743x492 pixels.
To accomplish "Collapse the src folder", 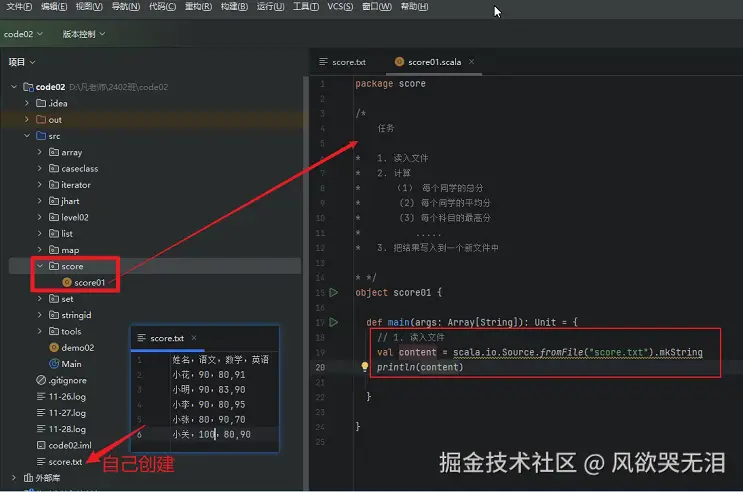I will [x=27, y=136].
